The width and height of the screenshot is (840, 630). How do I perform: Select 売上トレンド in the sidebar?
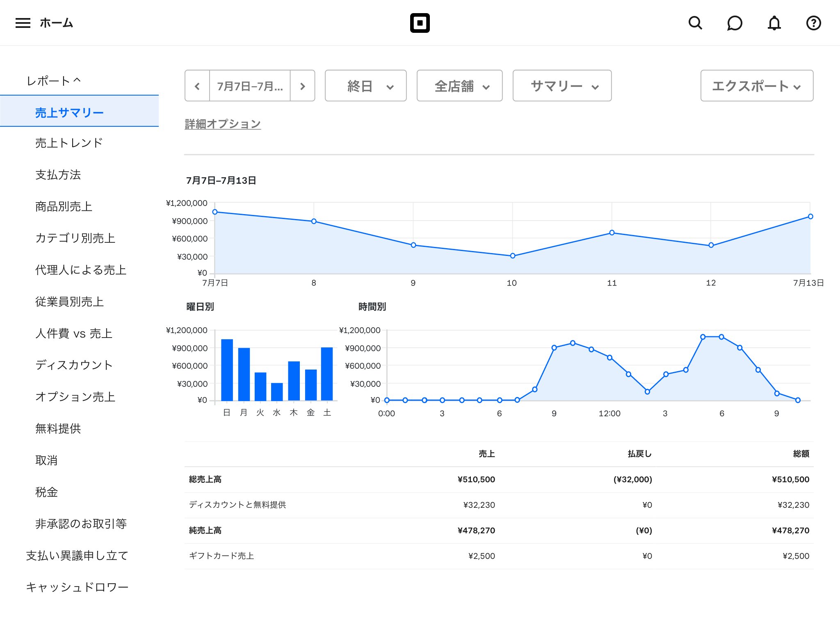point(69,143)
